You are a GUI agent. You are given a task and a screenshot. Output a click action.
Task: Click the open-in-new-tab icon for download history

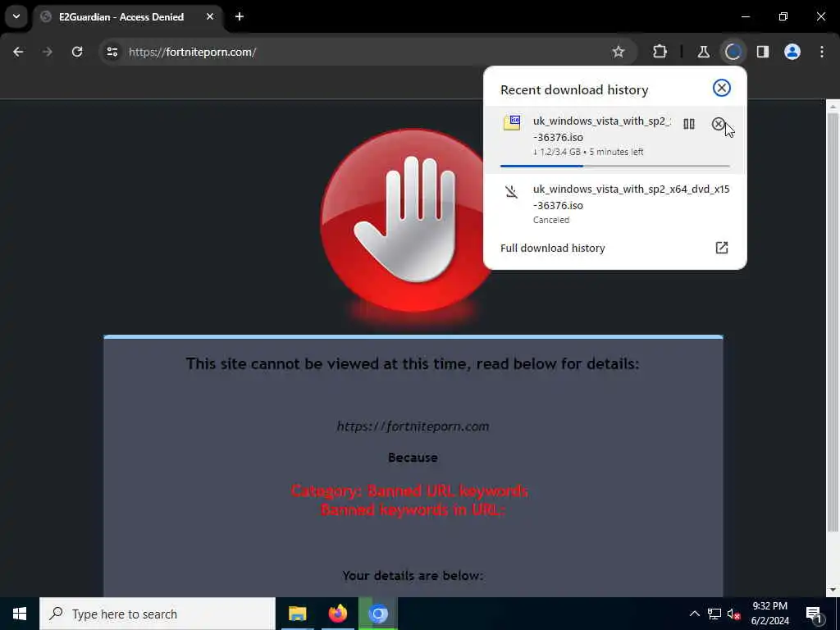[x=722, y=248]
